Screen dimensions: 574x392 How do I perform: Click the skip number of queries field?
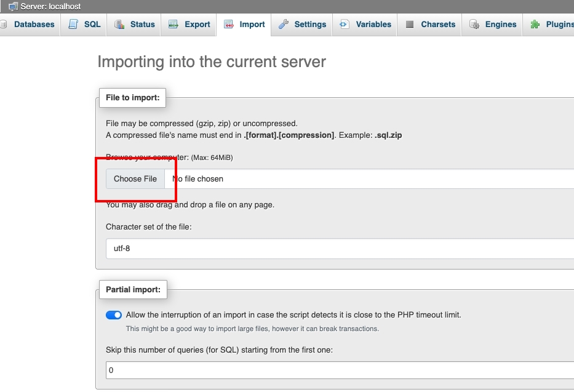(x=340, y=370)
